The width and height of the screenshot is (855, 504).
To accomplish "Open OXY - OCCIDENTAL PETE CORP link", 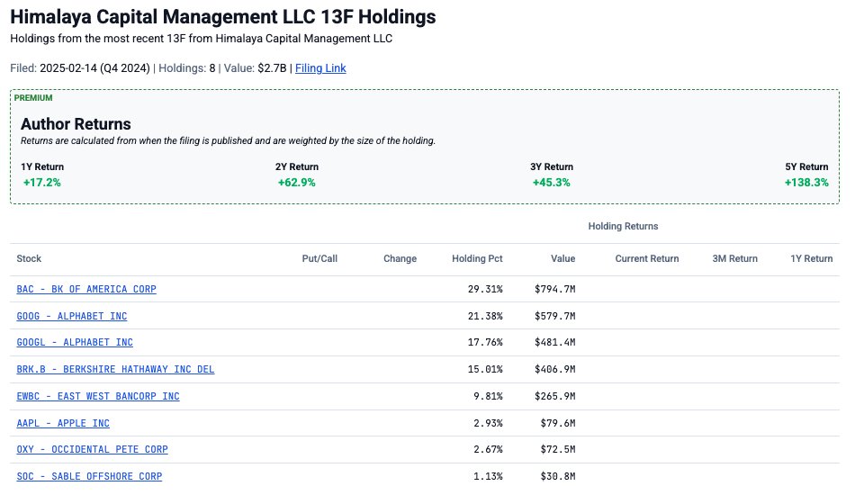I will 92,449.
